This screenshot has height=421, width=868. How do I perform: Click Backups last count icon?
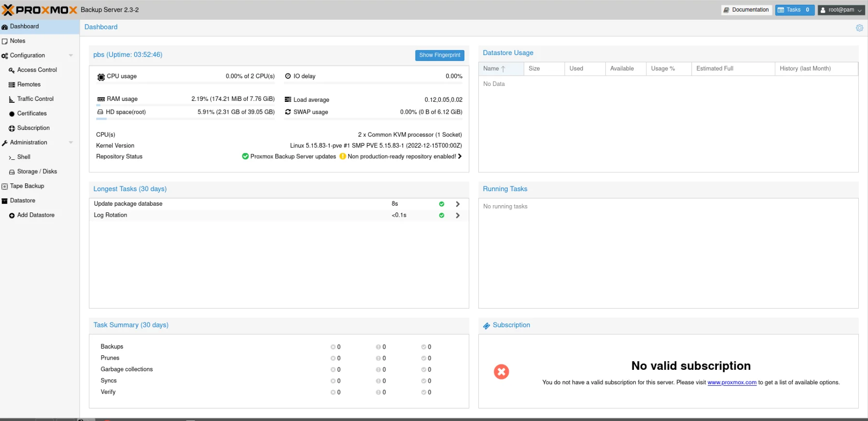click(x=423, y=347)
